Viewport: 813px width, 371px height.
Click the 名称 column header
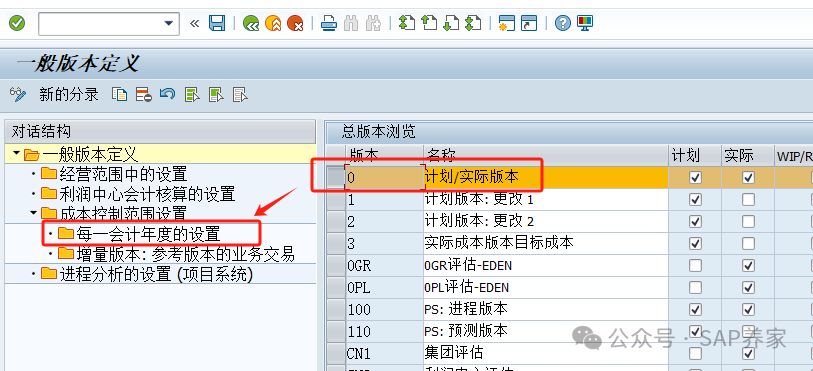click(546, 155)
